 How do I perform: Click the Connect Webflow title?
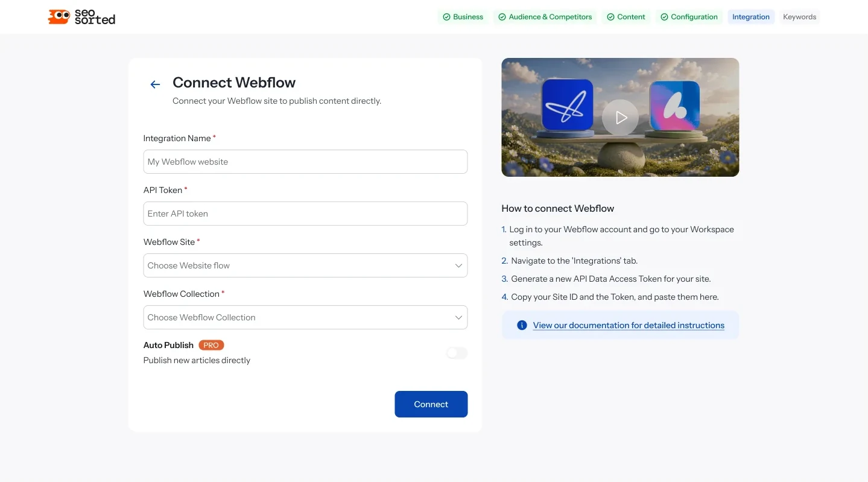(234, 83)
